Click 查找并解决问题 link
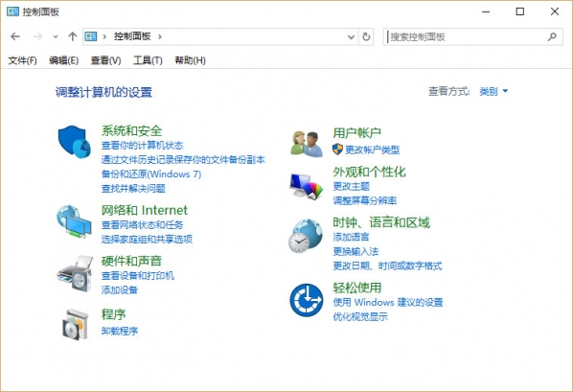Viewport: 573px width, 392px height. pos(133,188)
